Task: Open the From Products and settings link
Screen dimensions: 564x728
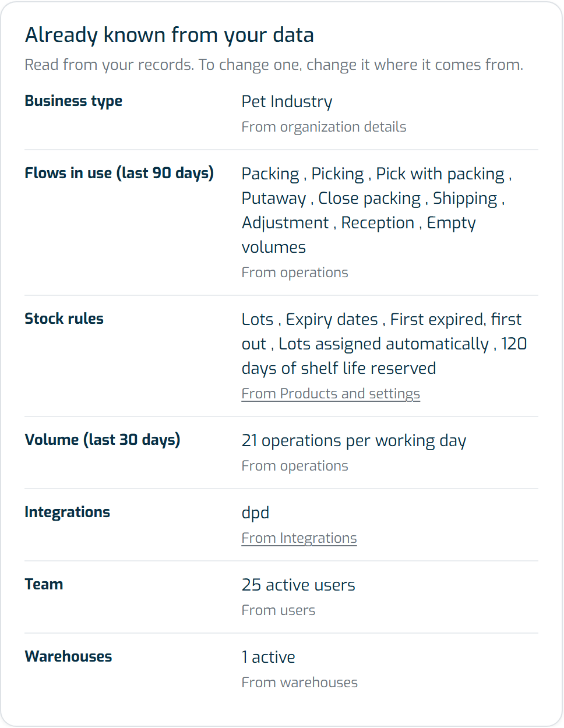Action: [330, 394]
